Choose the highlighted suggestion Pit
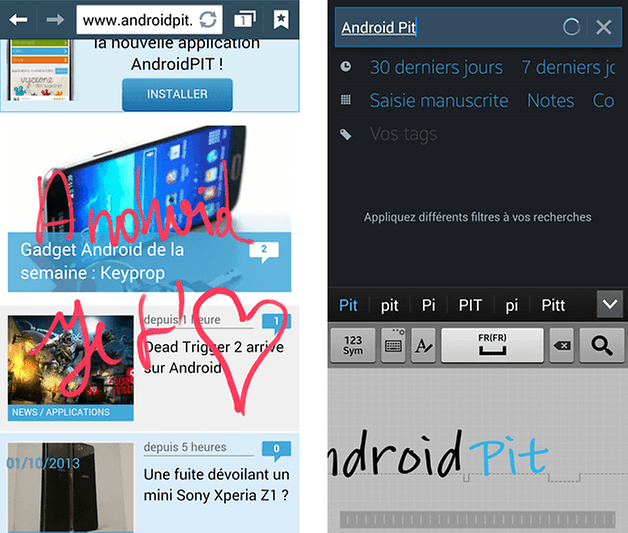The image size is (628, 533). 348,306
